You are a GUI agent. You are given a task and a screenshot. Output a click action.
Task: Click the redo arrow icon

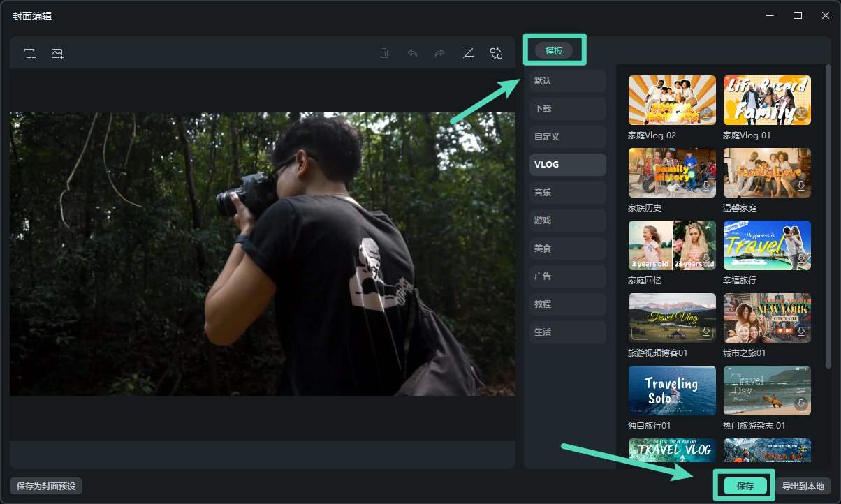pos(440,54)
